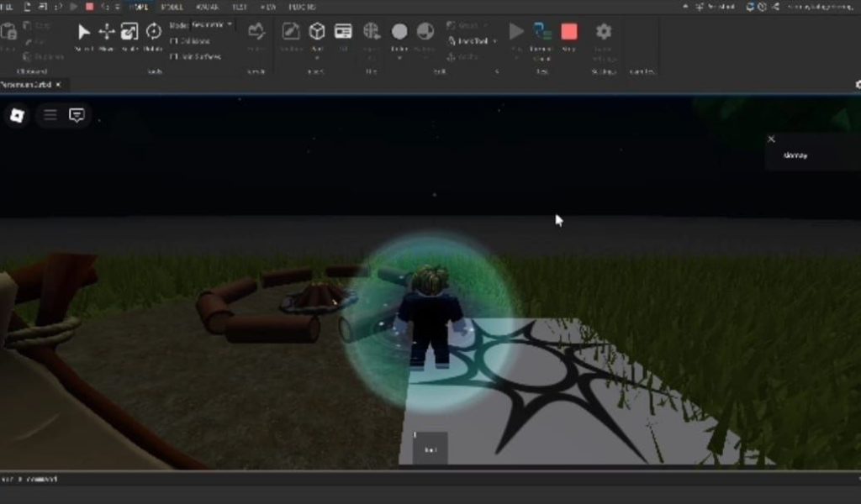Open the Mode Geometric dropdown
This screenshot has width=861, height=504.
click(x=212, y=24)
